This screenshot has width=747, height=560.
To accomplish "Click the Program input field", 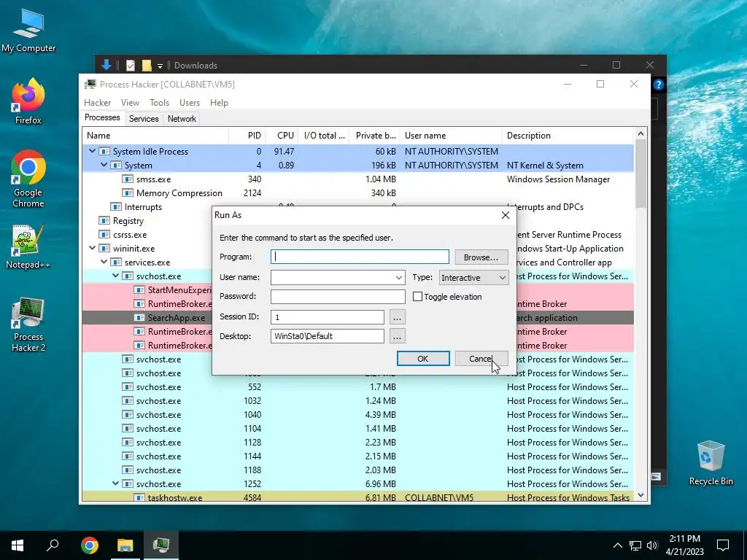I will pyautogui.click(x=360, y=257).
